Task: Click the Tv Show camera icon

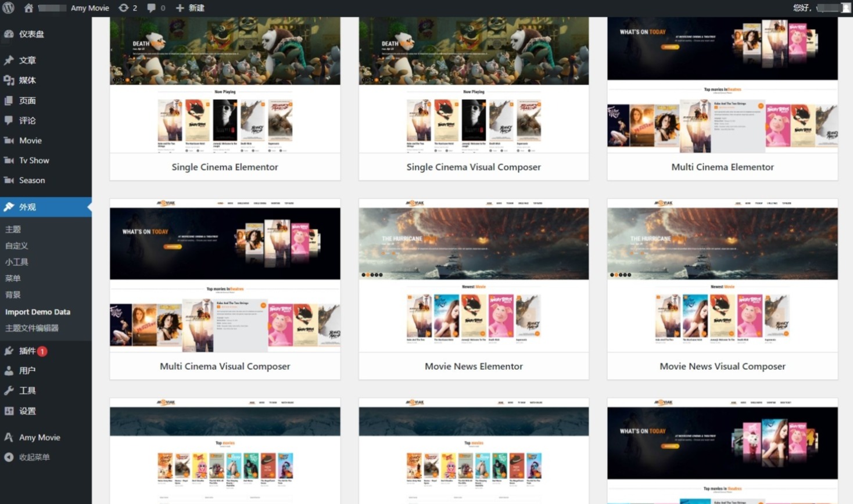Action: click(9, 160)
